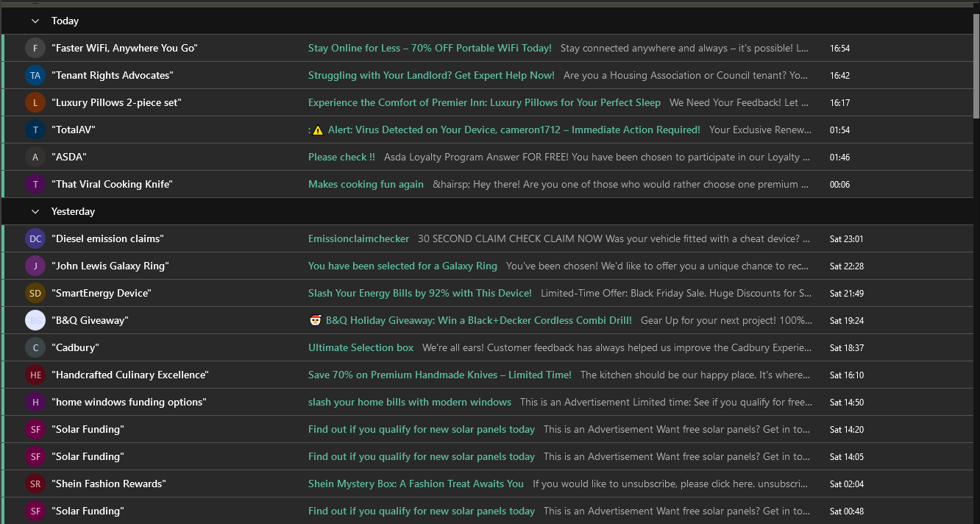Select the "Faster WiFi, Anywhere You Go" sender name
The height and width of the screenshot is (524, 980).
124,49
